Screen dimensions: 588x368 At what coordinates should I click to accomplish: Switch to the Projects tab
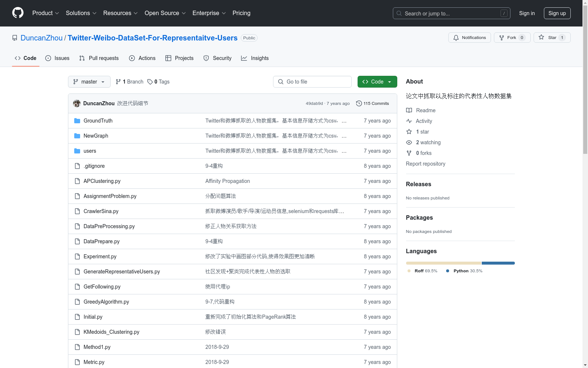[x=179, y=58]
